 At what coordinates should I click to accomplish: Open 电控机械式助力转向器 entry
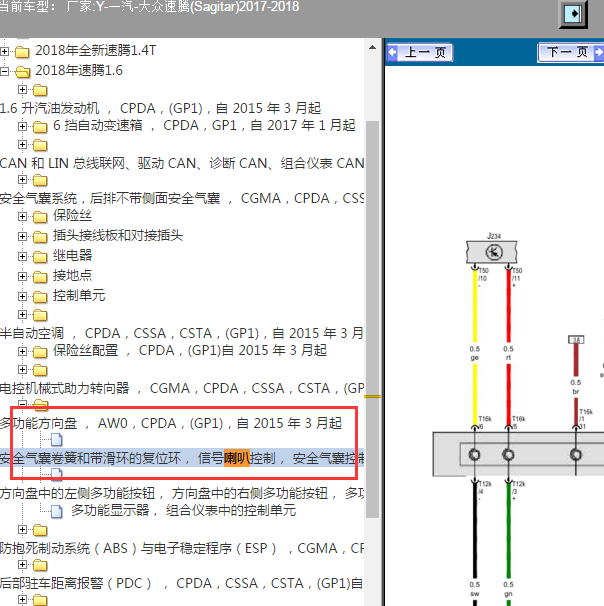click(182, 388)
